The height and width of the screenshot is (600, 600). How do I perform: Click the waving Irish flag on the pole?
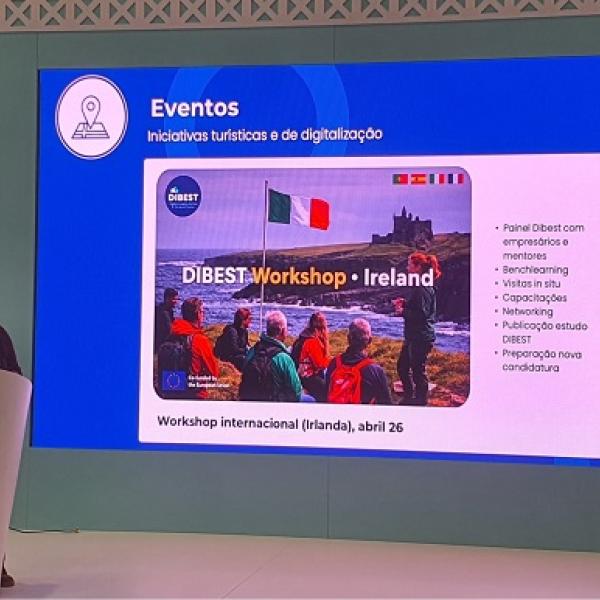click(x=298, y=208)
